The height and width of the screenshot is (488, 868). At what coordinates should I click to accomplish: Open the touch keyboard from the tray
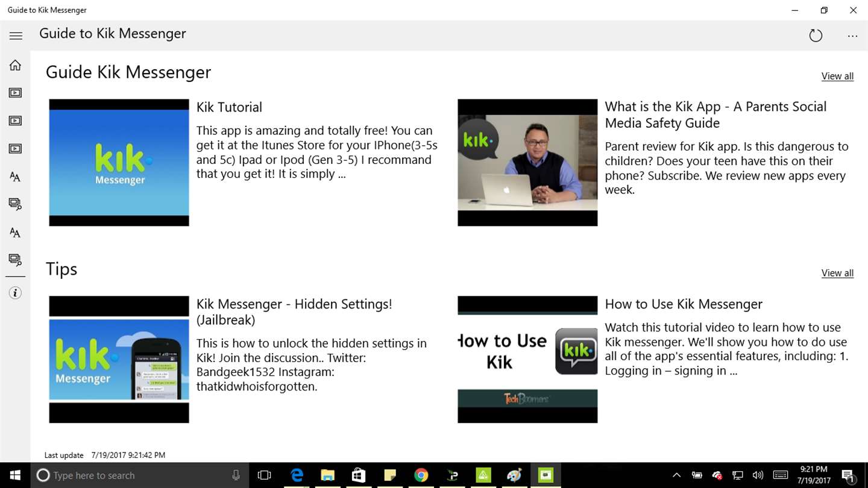point(781,475)
